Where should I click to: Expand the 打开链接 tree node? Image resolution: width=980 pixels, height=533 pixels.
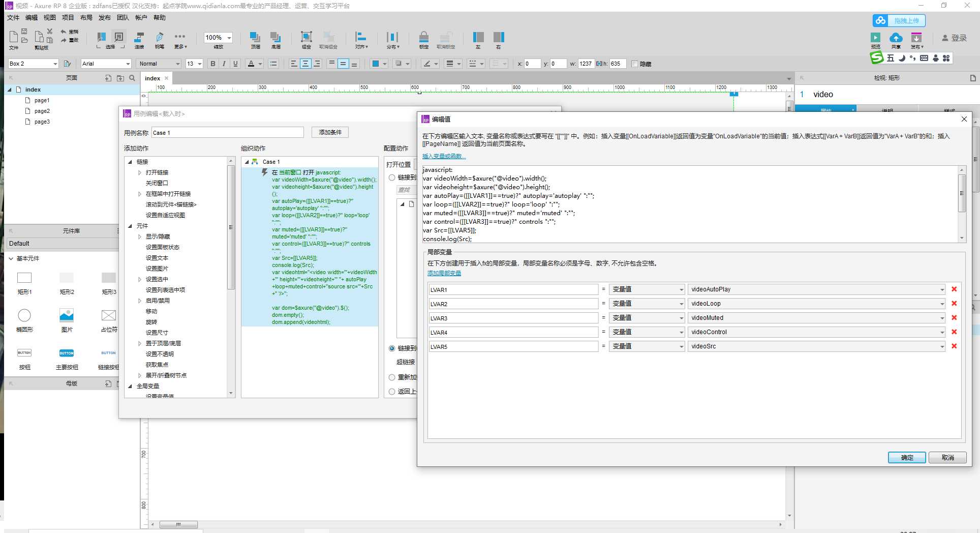pos(140,172)
